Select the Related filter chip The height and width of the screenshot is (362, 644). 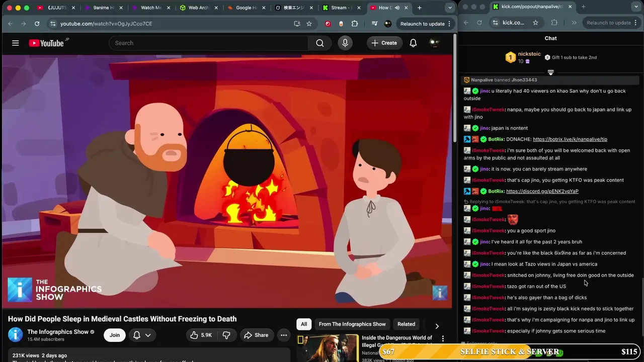(x=407, y=324)
